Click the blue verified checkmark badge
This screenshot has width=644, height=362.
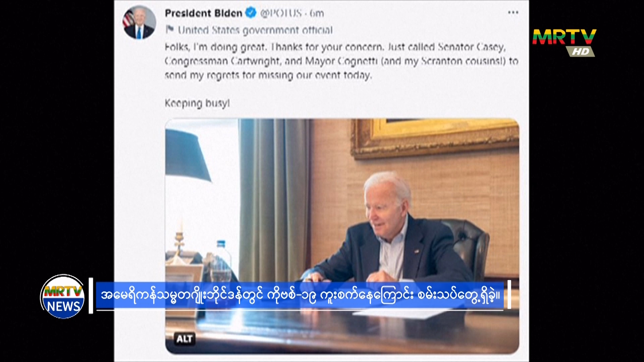point(251,13)
